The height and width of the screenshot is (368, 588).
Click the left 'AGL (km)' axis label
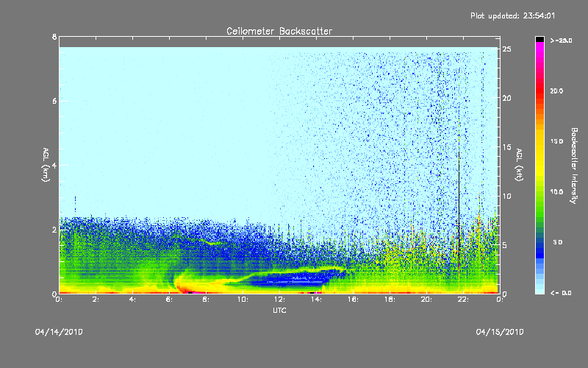(x=46, y=165)
